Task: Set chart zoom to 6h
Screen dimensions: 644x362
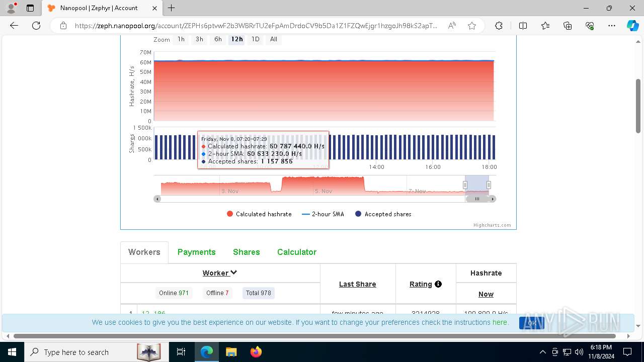Action: point(218,39)
